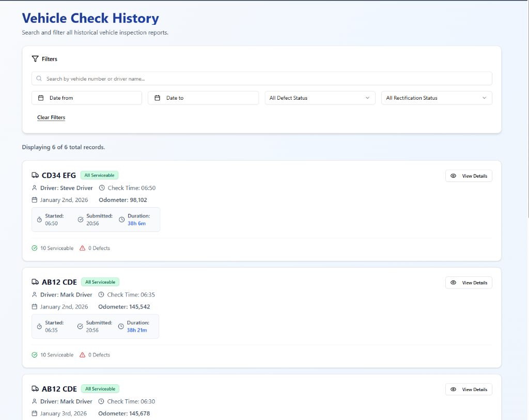This screenshot has height=420, width=529.
Task: View Details for CD34 EFG
Action: 469,176
